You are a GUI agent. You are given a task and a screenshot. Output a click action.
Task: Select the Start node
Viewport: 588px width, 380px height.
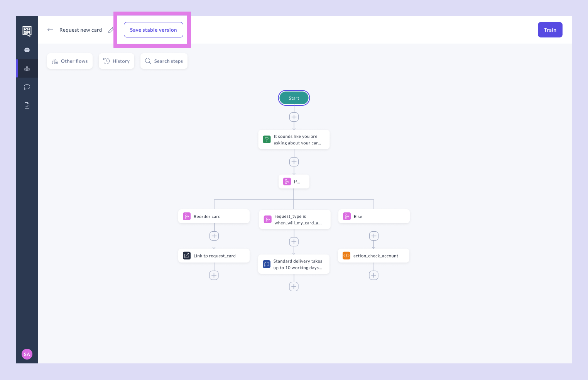click(x=294, y=98)
